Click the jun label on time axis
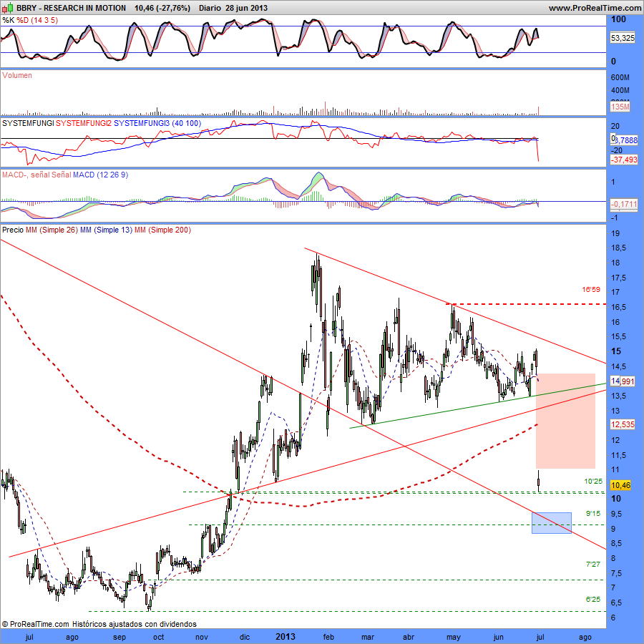 pyautogui.click(x=498, y=637)
